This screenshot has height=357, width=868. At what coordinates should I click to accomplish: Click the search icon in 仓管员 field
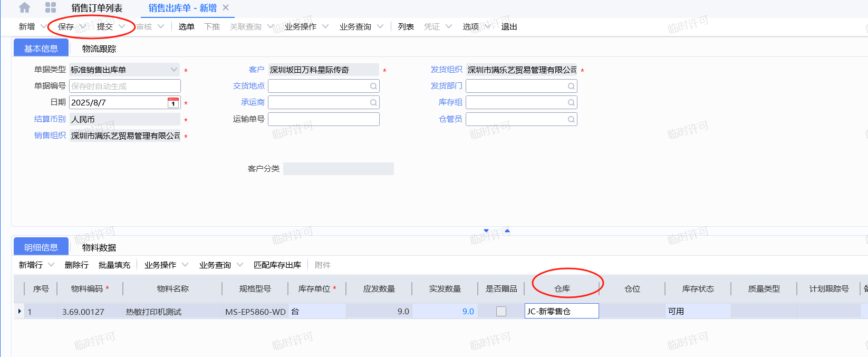pos(571,119)
